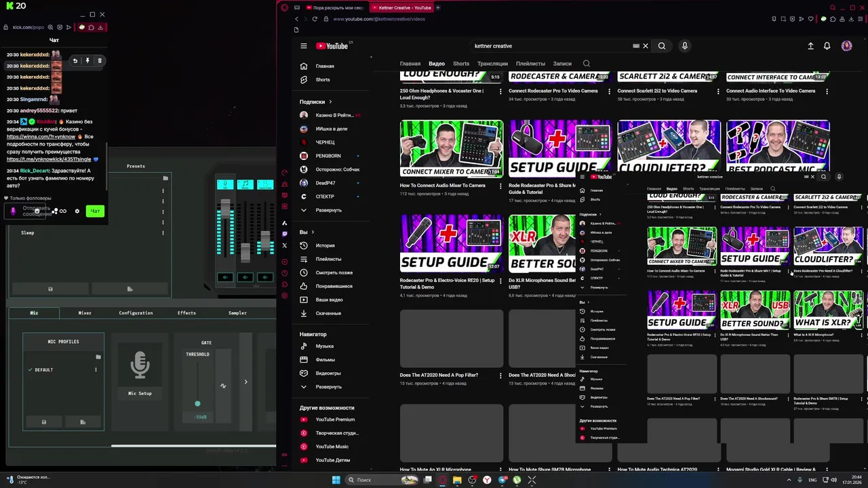Screen dimensions: 868x488
Task: Pin the hovered Kick chat message
Action: tap(87, 61)
